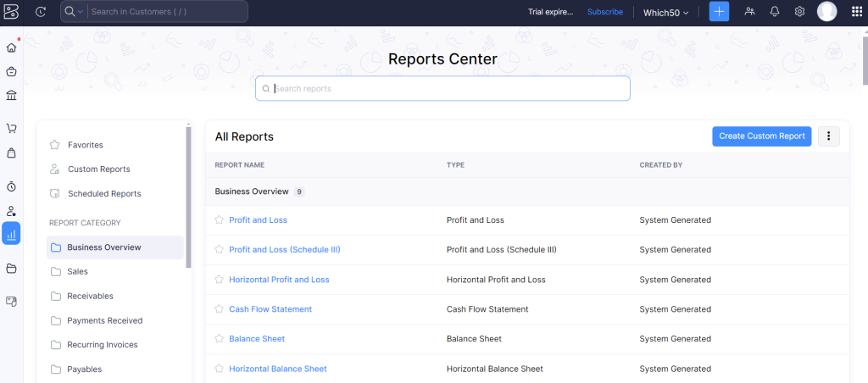
Task: Open recent activity history clock icon
Action: tap(41, 12)
